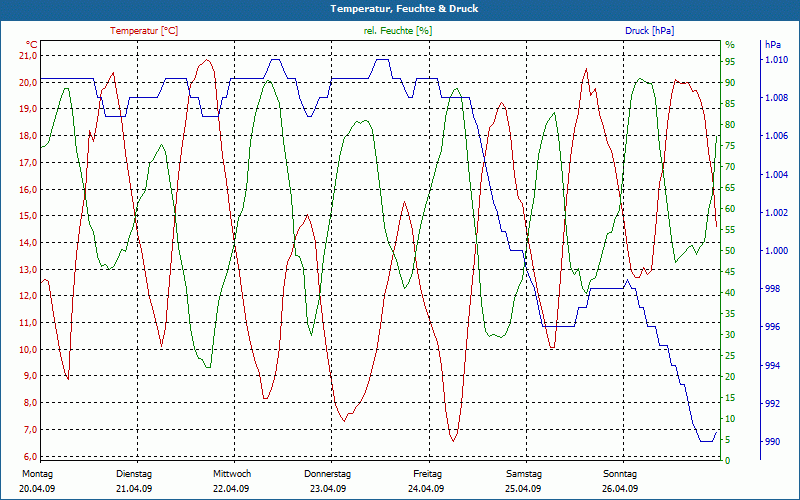Click the "14,0" temperature axis value
This screenshot has height=500, width=800.
pos(29,243)
